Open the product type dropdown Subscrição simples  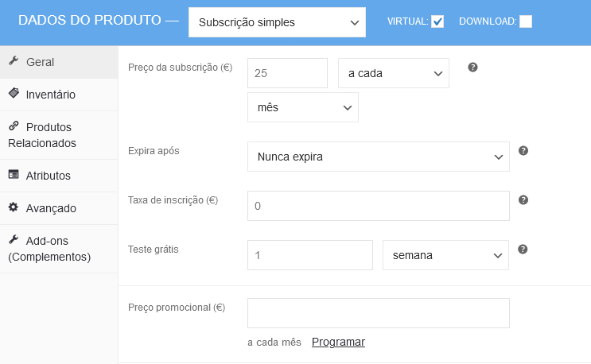click(x=277, y=22)
